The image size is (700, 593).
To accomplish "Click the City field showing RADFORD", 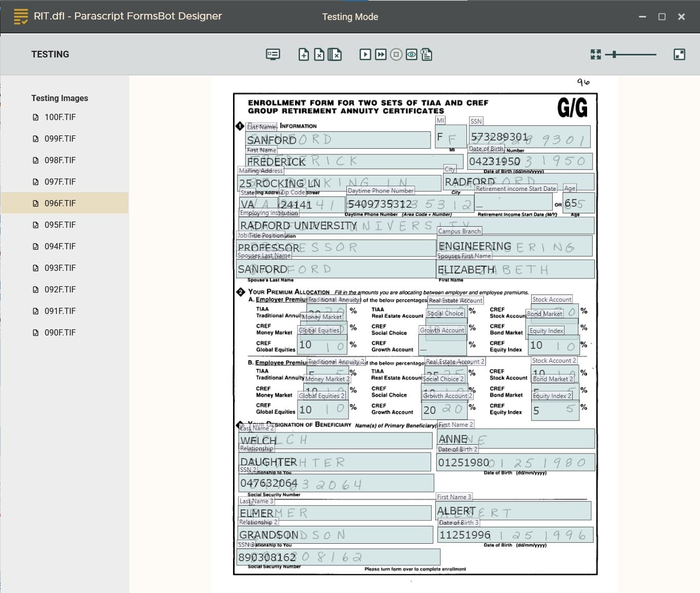I will pos(519,182).
